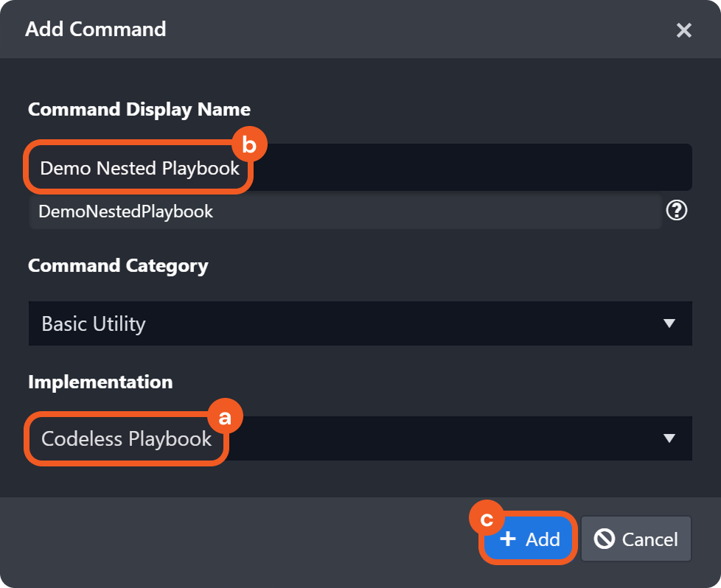Screen dimensions: 721x588
Task: Click the plus icon on Add button
Action: point(507,539)
